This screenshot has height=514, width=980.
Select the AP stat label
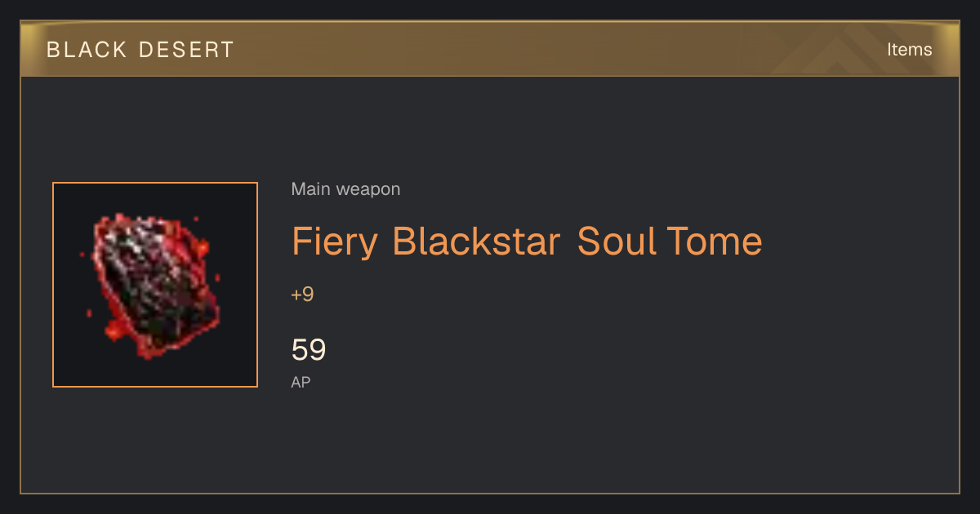[301, 382]
